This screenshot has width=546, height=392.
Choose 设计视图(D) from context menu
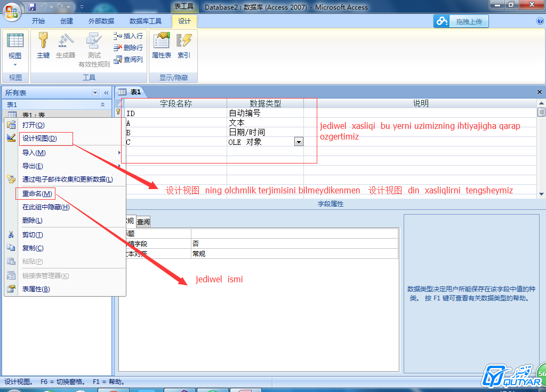point(65,138)
